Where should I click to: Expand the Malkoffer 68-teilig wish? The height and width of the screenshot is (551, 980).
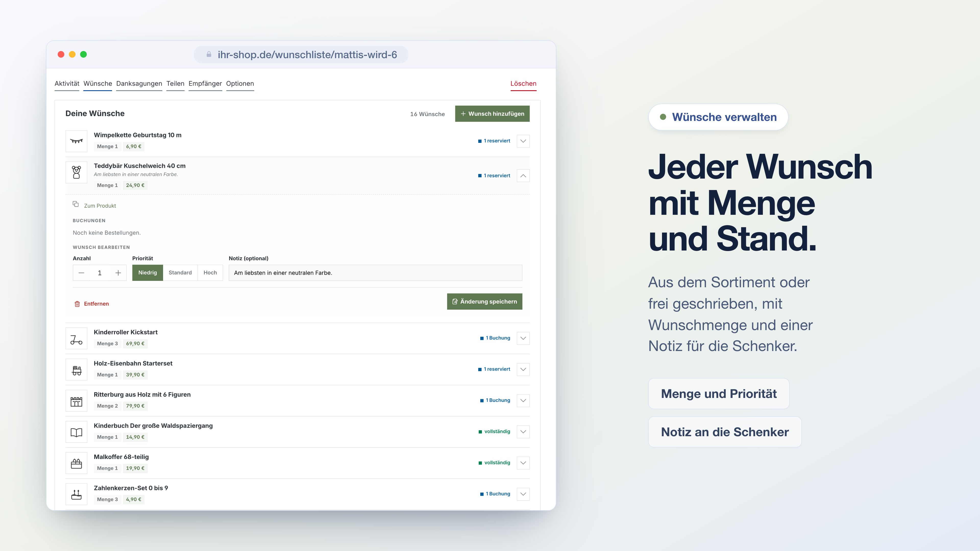click(x=523, y=463)
